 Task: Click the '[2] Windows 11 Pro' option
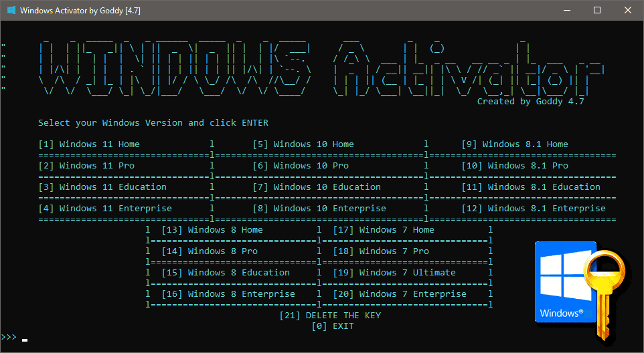tap(86, 166)
